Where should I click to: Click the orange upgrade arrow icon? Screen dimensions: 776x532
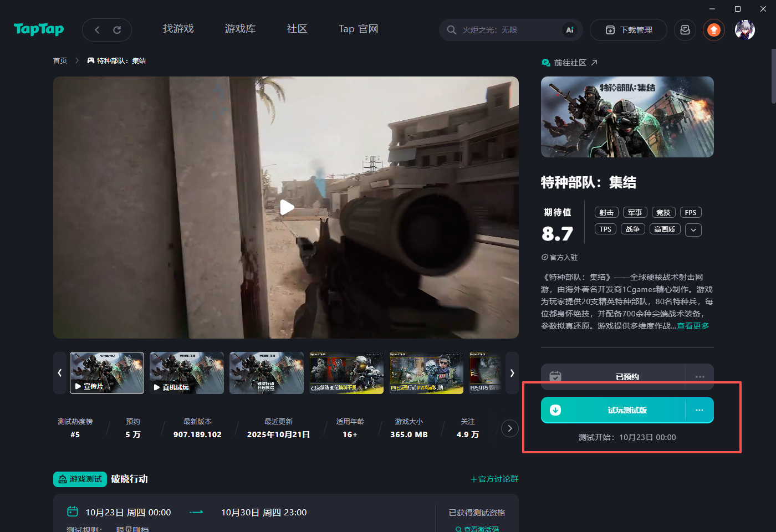tap(714, 30)
